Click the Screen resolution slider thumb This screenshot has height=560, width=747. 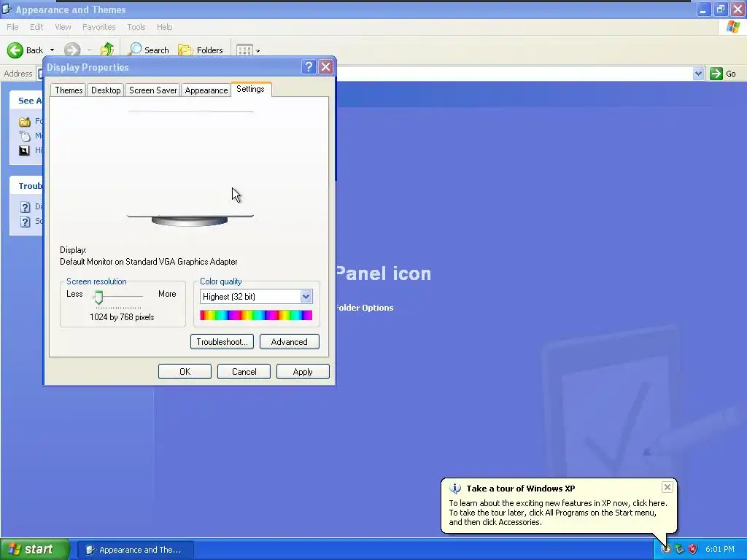(98, 297)
